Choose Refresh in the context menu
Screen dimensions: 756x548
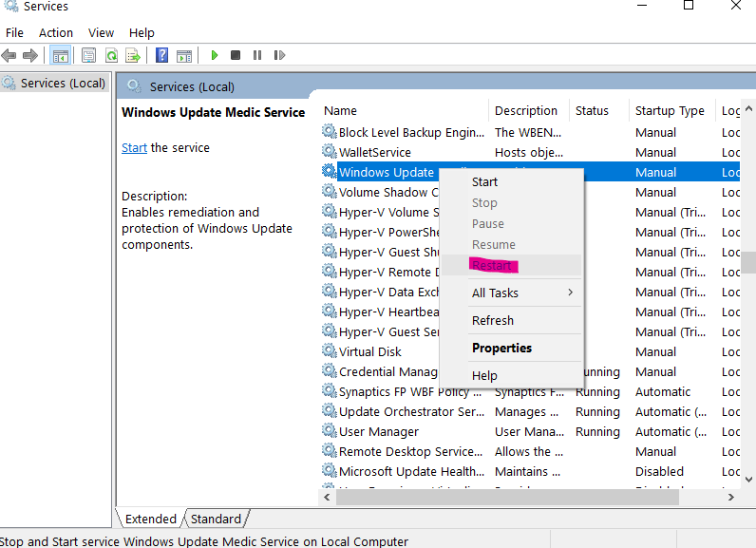click(512, 320)
